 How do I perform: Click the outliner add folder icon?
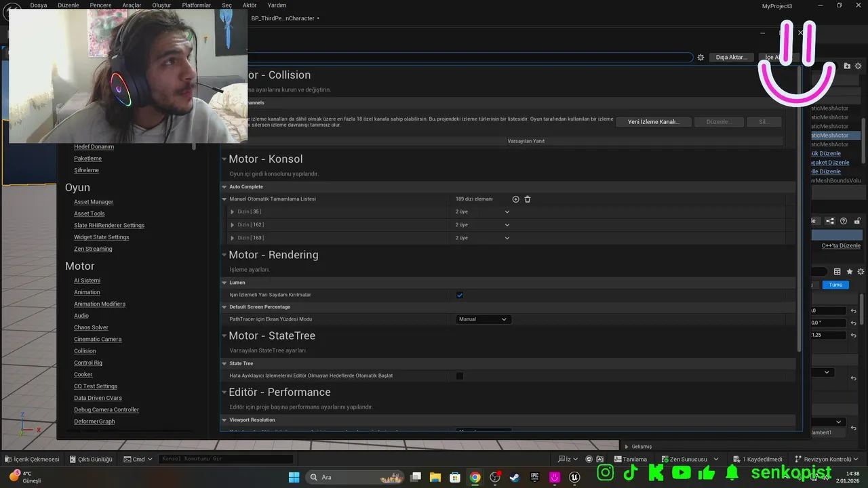click(x=847, y=66)
